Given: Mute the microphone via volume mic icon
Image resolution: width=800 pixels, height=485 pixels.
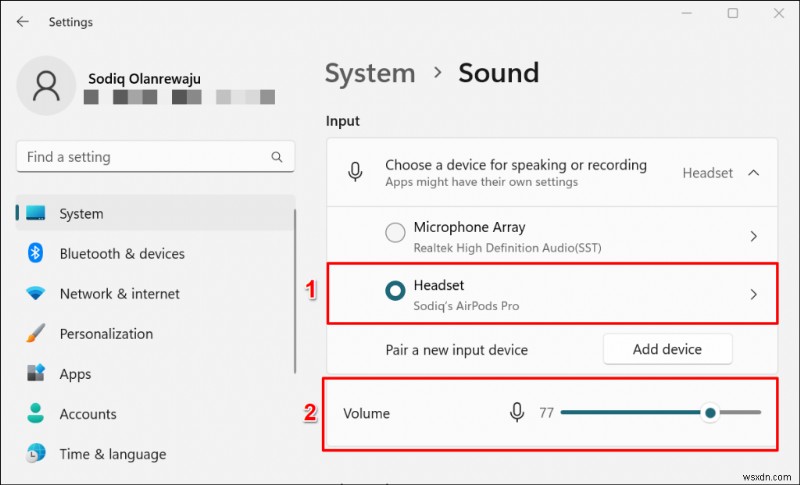Looking at the screenshot, I should click(517, 412).
